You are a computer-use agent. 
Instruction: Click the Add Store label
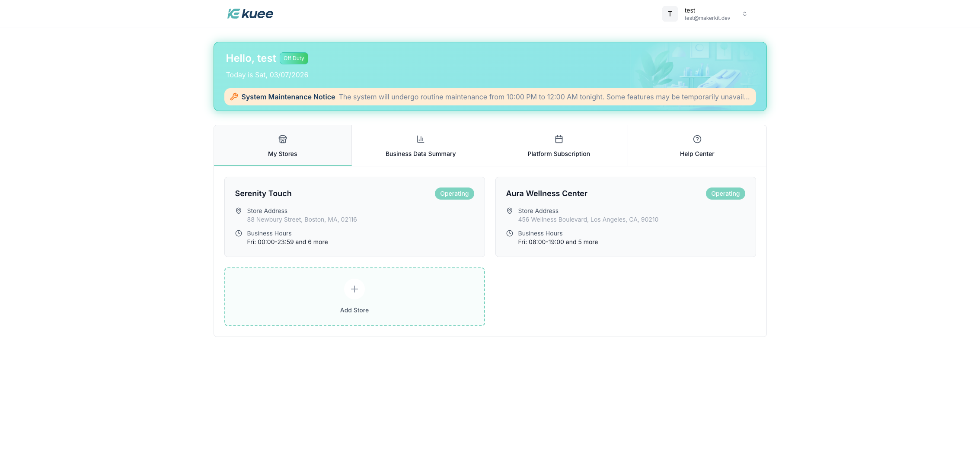(x=354, y=310)
